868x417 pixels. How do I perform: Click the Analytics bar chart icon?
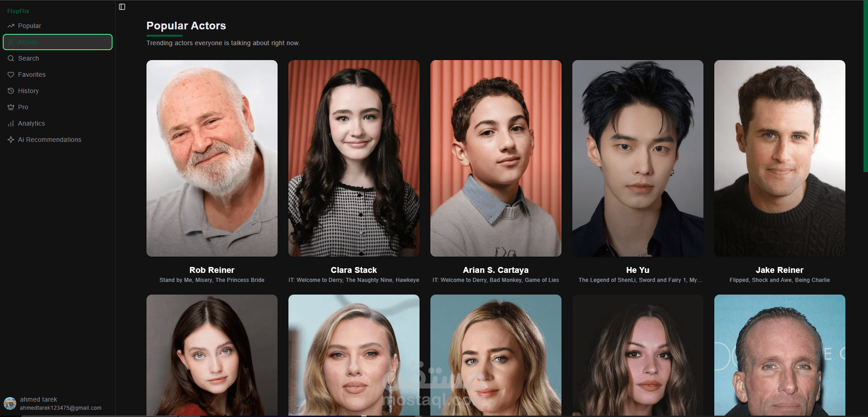11,123
